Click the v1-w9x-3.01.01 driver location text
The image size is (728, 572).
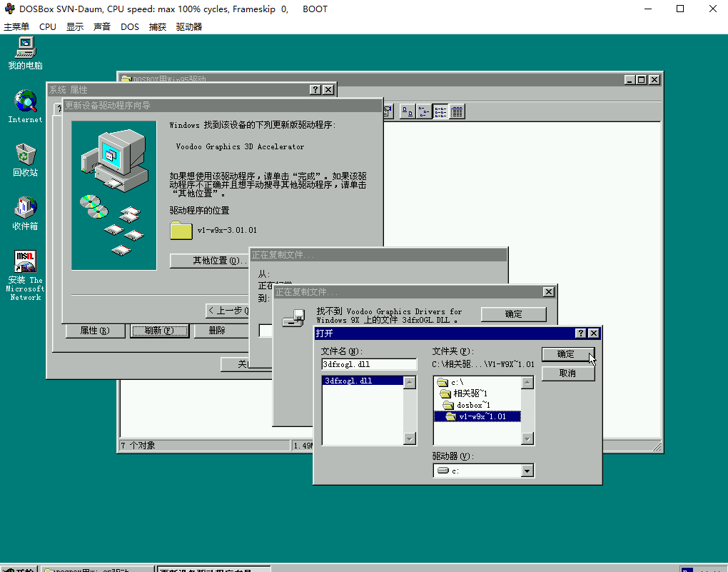(x=227, y=230)
